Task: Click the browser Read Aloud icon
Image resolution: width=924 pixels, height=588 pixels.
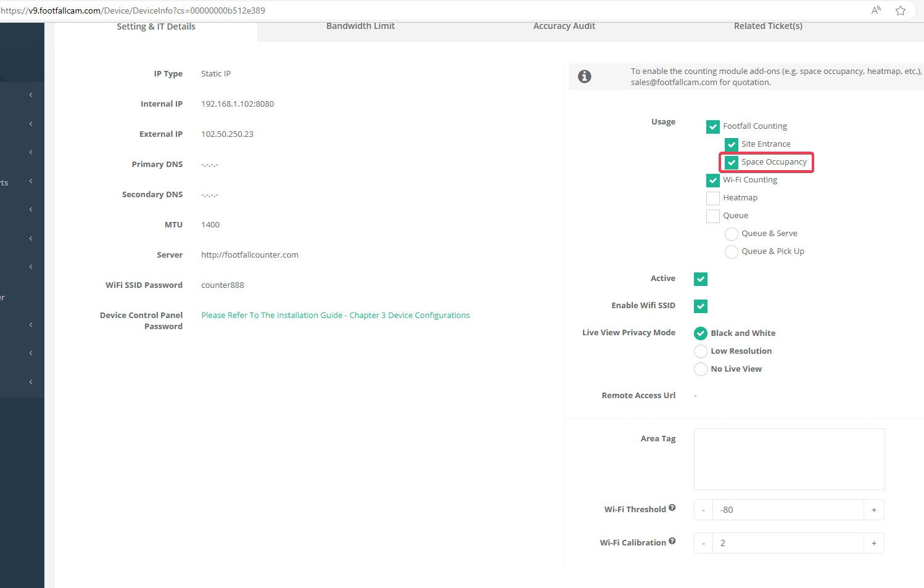Action: coord(876,10)
